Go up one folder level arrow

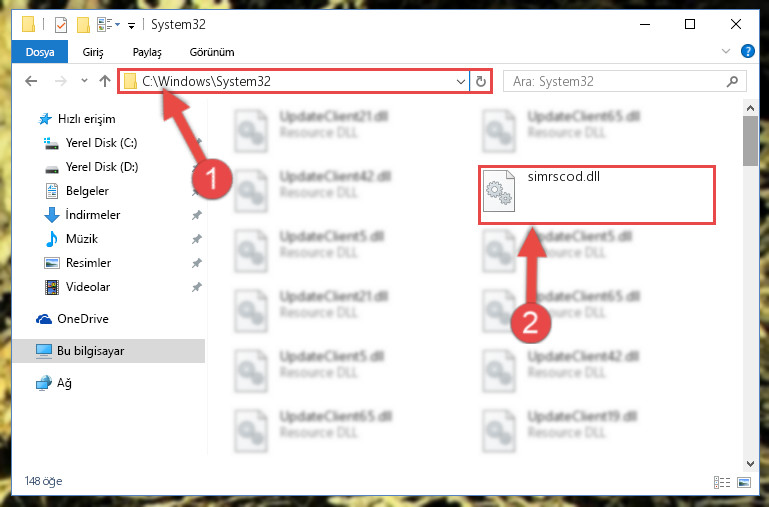pos(104,81)
